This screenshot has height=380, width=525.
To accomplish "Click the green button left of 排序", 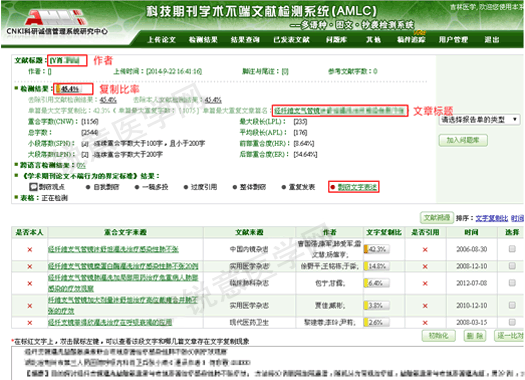I will [x=437, y=218].
